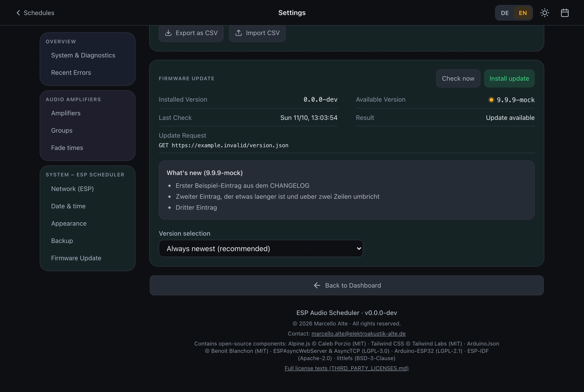584x392 pixels.
Task: Open Full license texts link
Action: (x=347, y=368)
